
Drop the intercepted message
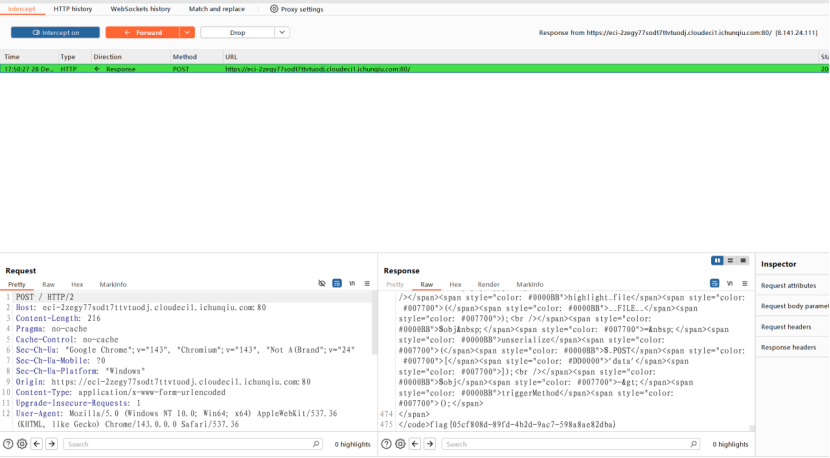tap(237, 32)
